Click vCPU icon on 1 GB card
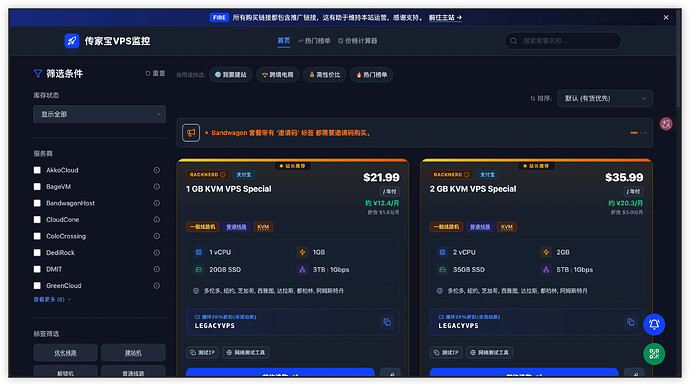Viewport: 690px width, 385px height. (x=199, y=252)
